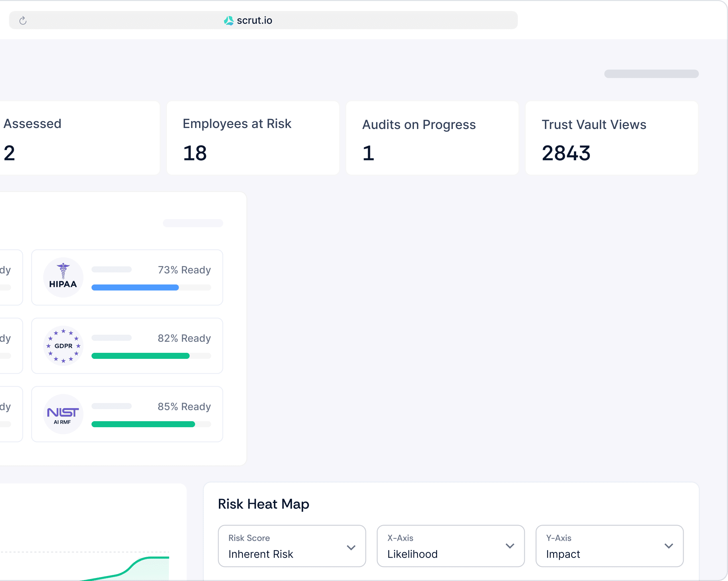Image resolution: width=728 pixels, height=581 pixels.
Task: Click the Scrut logo in address bar
Action: click(229, 20)
